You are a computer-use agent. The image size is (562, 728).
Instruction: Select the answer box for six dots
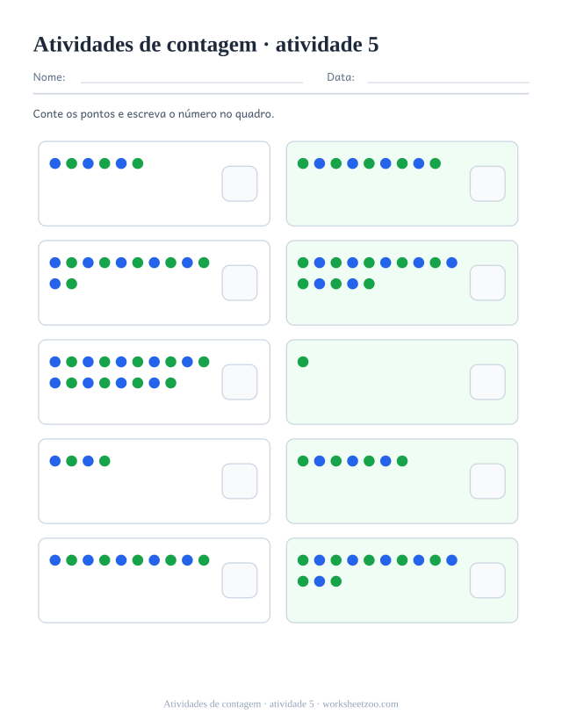[240, 184]
